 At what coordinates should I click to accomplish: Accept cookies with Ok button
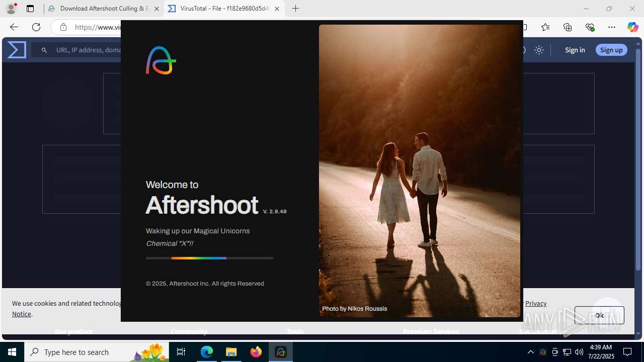(x=599, y=315)
